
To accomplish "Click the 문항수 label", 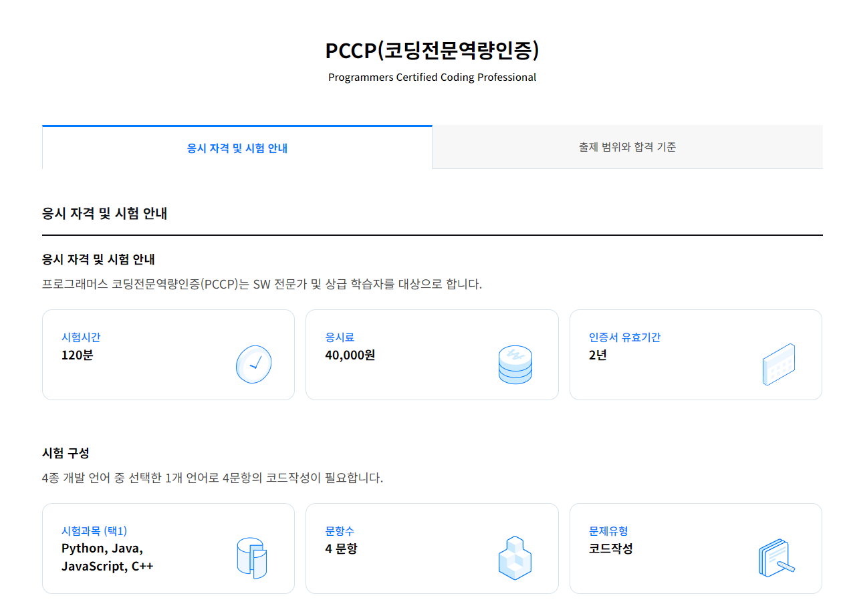I will [340, 531].
